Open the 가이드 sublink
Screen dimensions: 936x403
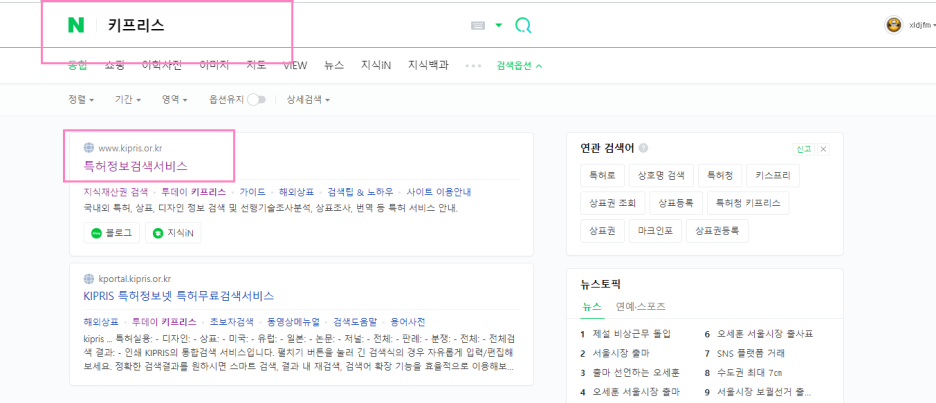pyautogui.click(x=253, y=192)
